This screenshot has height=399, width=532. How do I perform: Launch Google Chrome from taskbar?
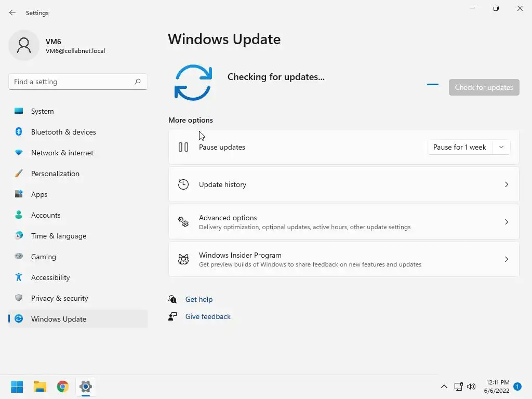coord(63,387)
